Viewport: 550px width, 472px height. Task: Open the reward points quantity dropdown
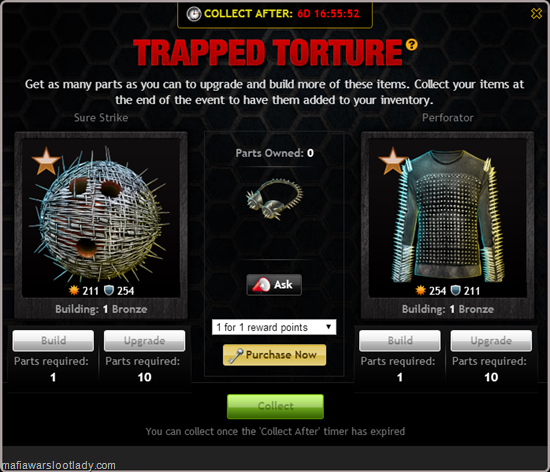click(274, 327)
